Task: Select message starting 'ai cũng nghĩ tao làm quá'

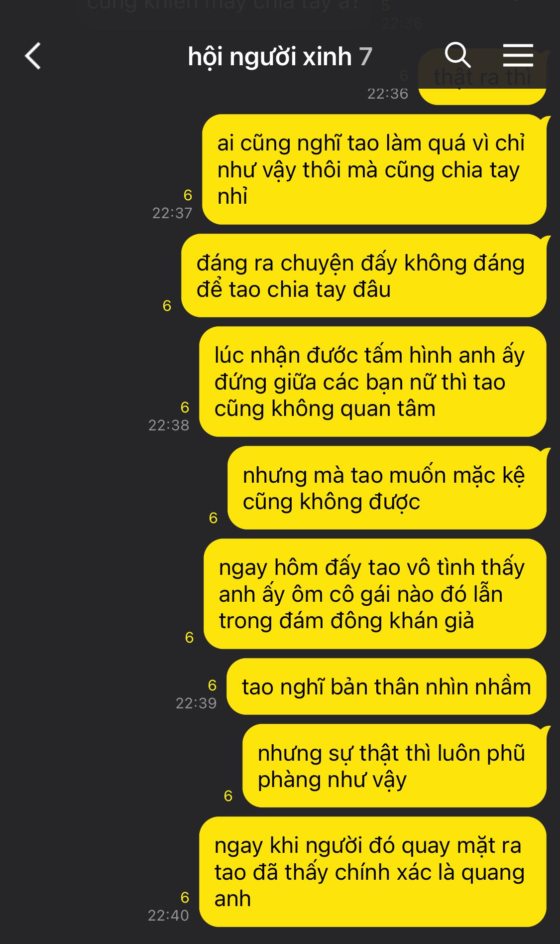Action: tap(374, 169)
